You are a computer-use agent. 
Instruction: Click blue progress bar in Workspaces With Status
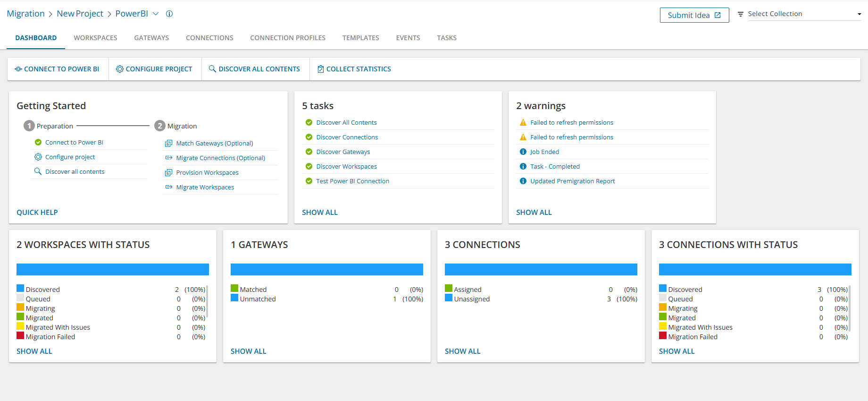113,269
